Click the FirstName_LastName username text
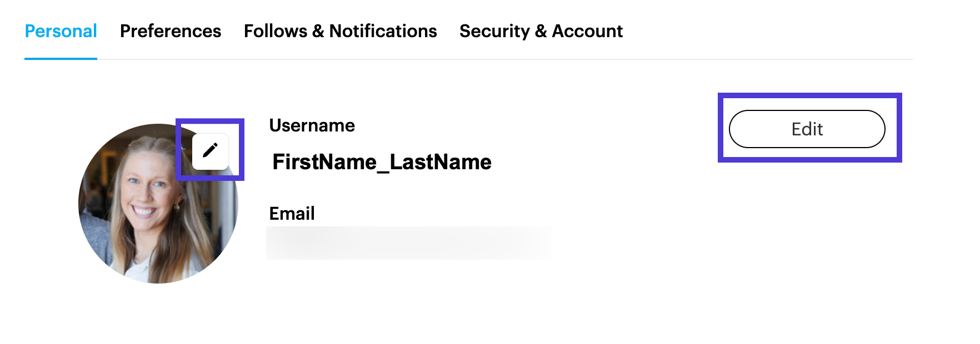The image size is (980, 344). coord(382,162)
